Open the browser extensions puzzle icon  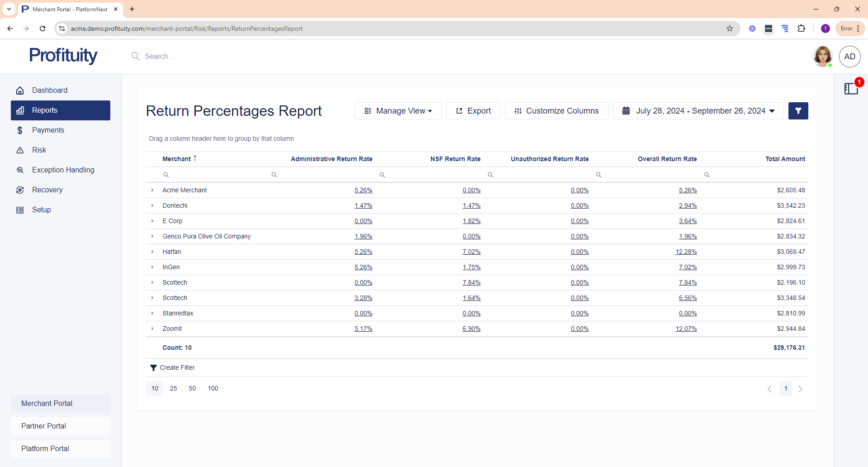pyautogui.click(x=801, y=29)
